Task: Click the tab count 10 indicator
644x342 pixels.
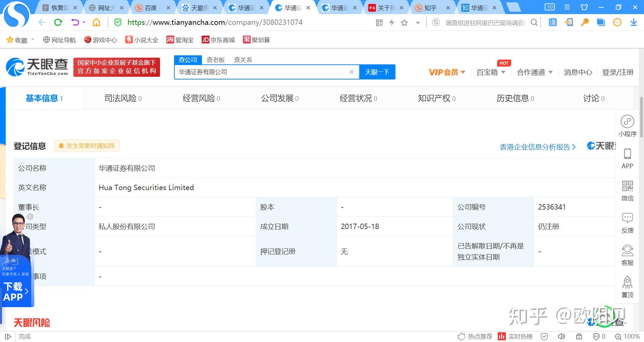Action: click(549, 7)
